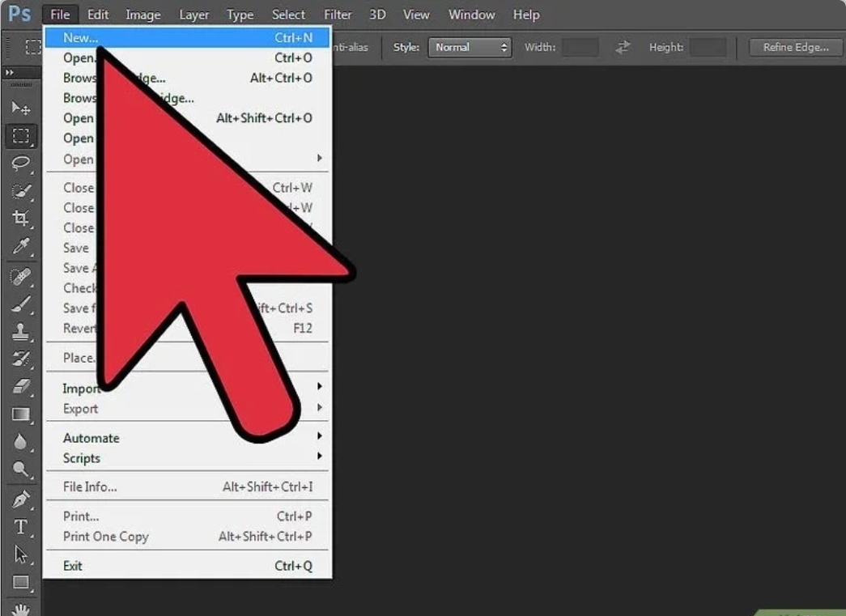Select the Dodge tool

[x=20, y=469]
